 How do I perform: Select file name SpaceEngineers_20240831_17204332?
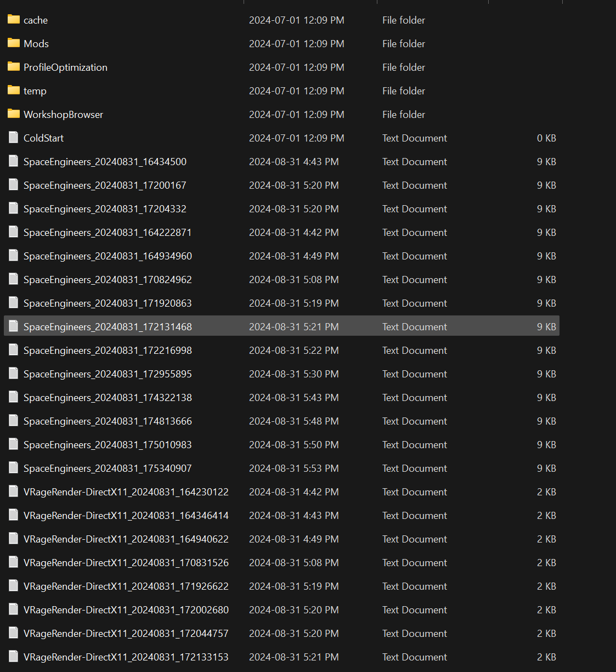point(105,209)
